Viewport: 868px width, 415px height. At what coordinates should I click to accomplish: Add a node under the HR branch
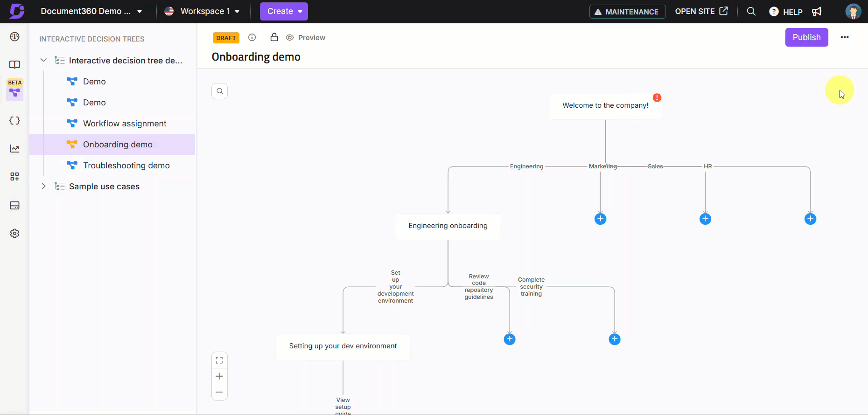[810, 219]
